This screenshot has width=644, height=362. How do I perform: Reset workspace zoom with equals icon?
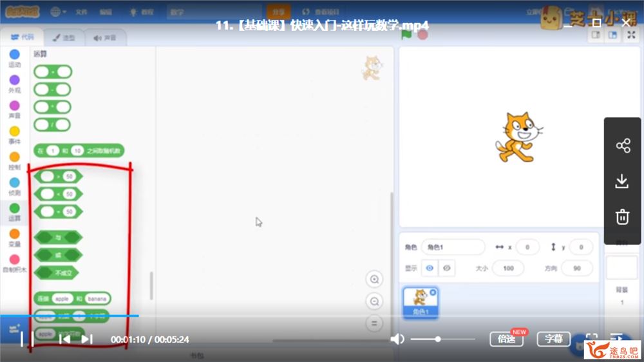[374, 323]
